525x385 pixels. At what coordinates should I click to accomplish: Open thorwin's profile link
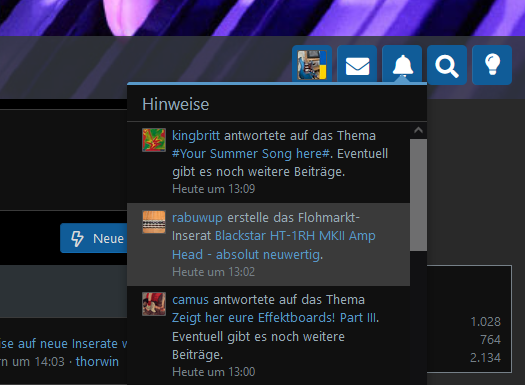pos(97,362)
